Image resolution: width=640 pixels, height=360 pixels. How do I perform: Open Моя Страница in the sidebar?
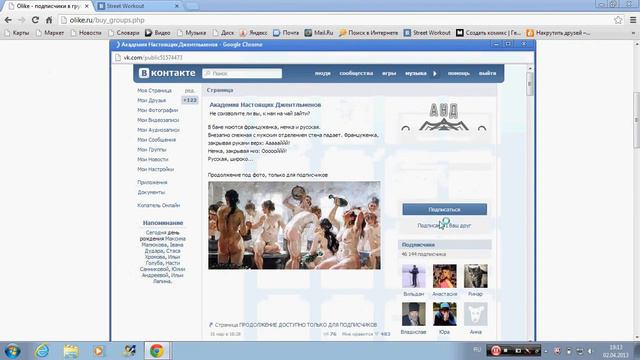pos(154,91)
